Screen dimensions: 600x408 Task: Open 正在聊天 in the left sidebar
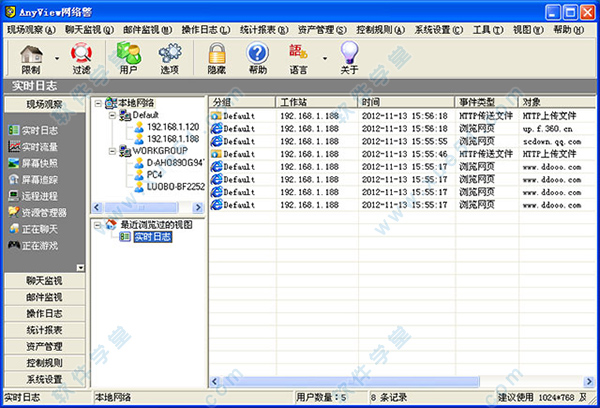tap(33, 229)
